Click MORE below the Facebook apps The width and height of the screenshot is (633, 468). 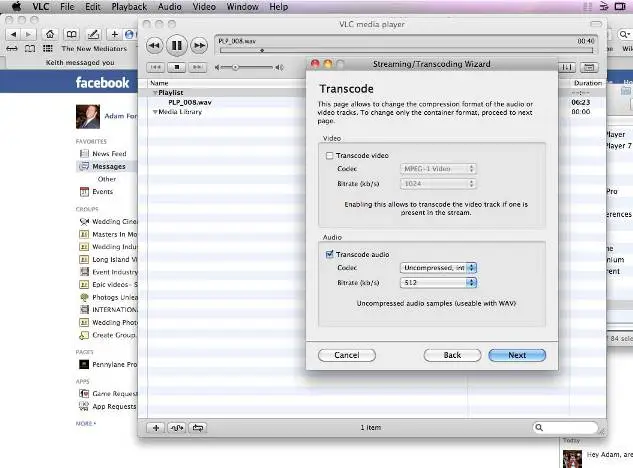[86, 424]
